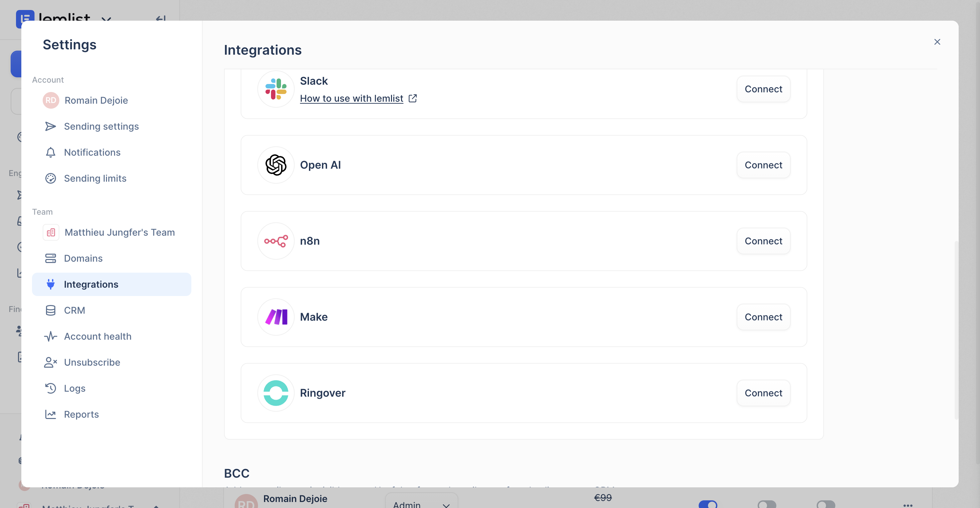Click the n8n logo icon

pos(276,241)
